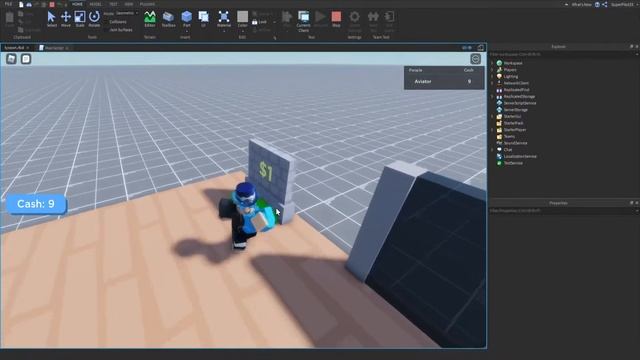
Task: Select TestService in Explorer
Action: [x=513, y=163]
